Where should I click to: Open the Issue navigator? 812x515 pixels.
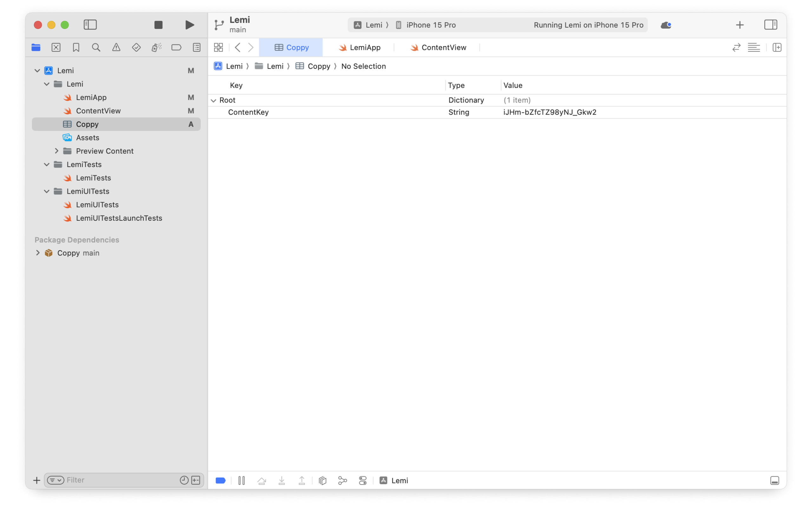tap(116, 47)
